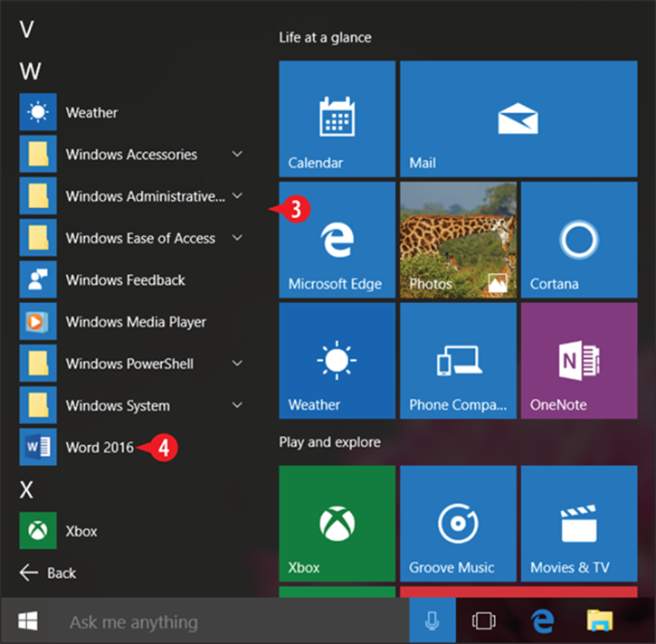Screen dimensions: 656x644
Task: Open the Photos giraffe tile
Action: tap(459, 240)
